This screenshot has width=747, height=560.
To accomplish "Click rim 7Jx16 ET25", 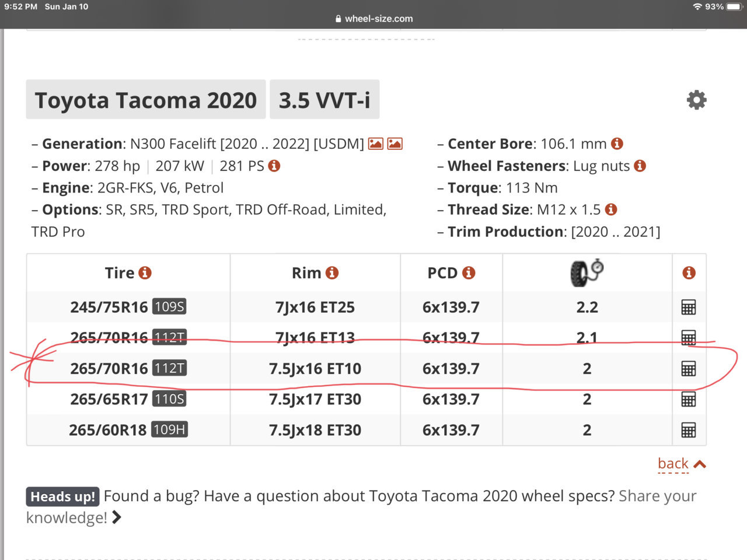I will coord(315,307).
